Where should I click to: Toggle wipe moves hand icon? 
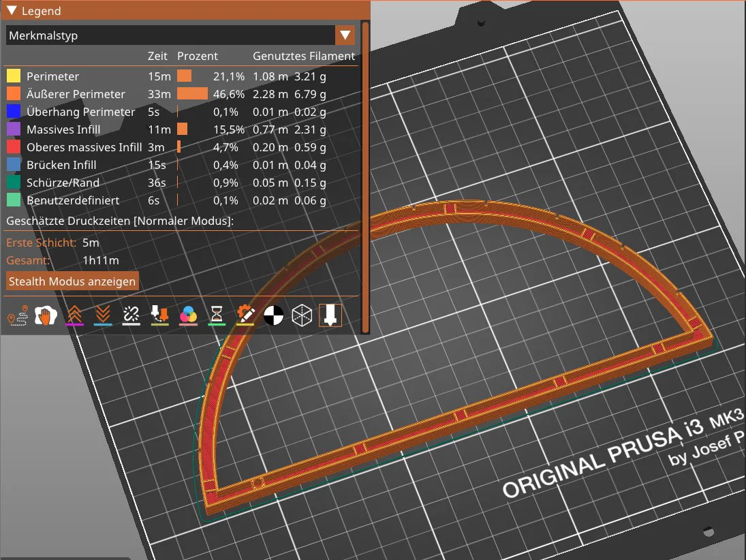pyautogui.click(x=46, y=315)
